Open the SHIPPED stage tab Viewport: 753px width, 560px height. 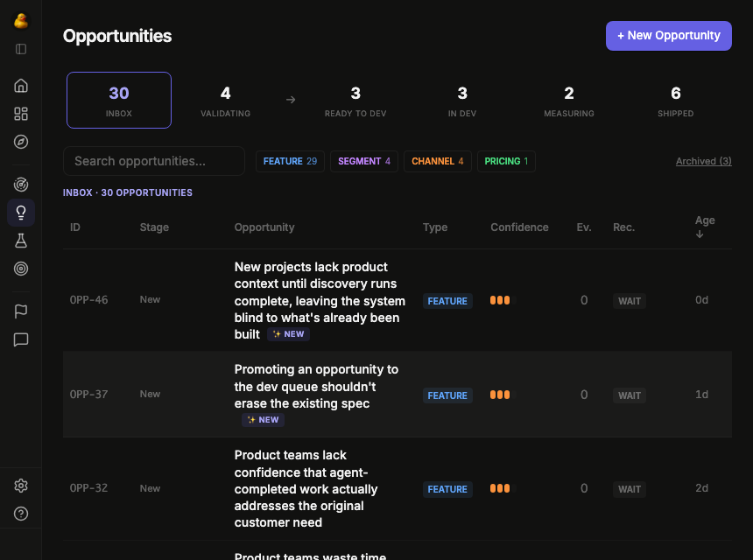point(675,100)
